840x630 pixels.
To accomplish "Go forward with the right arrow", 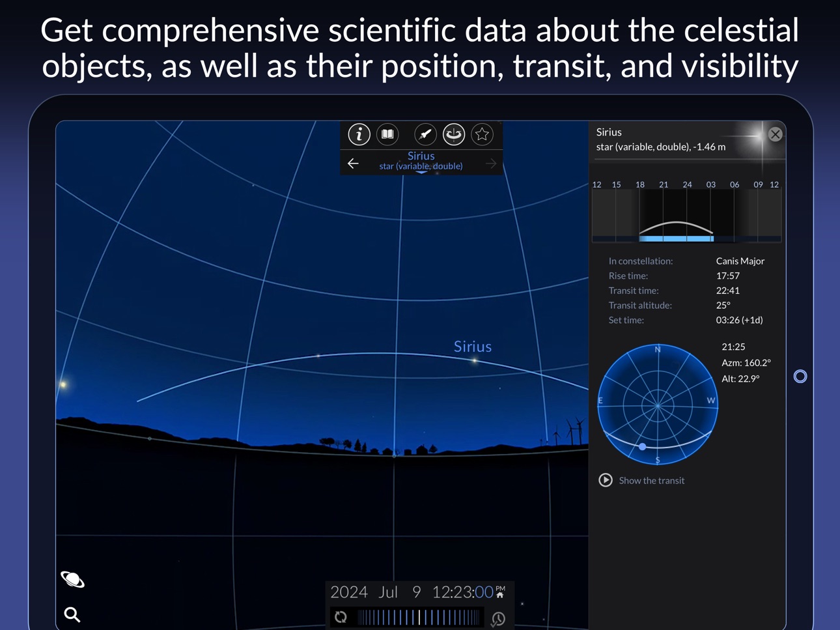I will point(491,164).
